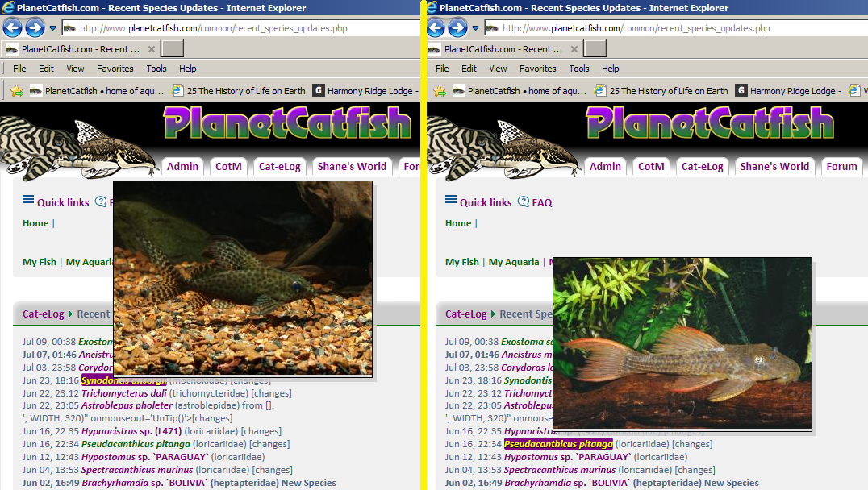
Task: Click add-to-favorites star in left window
Action: (17, 91)
